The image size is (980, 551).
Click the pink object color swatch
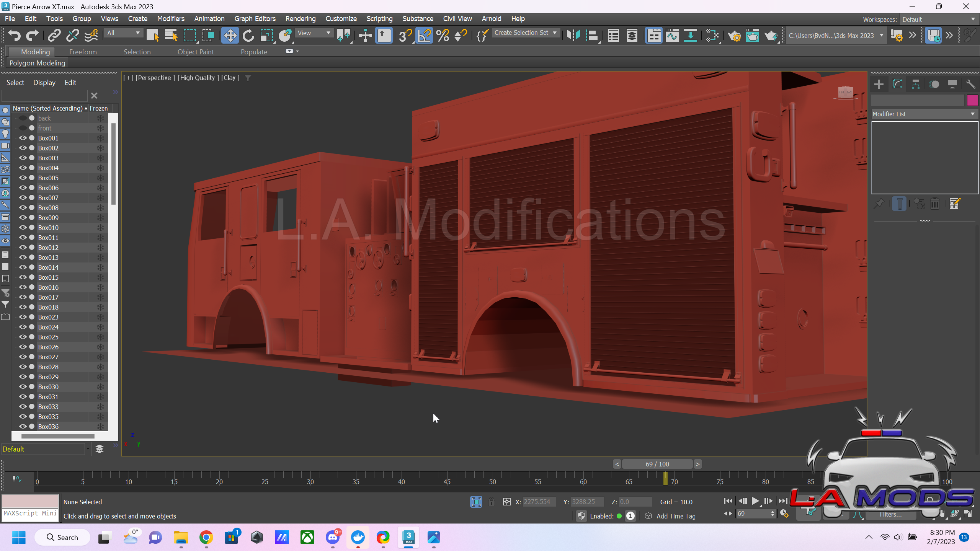pos(972,100)
